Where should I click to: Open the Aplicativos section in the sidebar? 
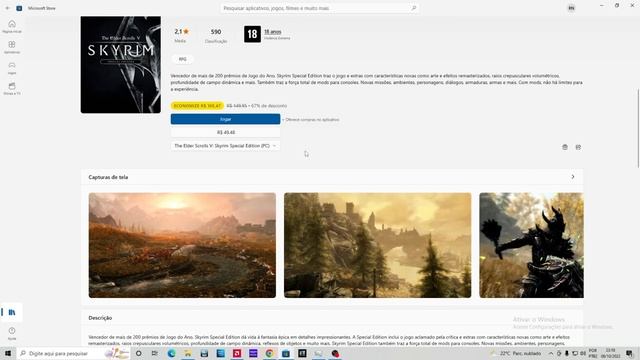(x=12, y=47)
